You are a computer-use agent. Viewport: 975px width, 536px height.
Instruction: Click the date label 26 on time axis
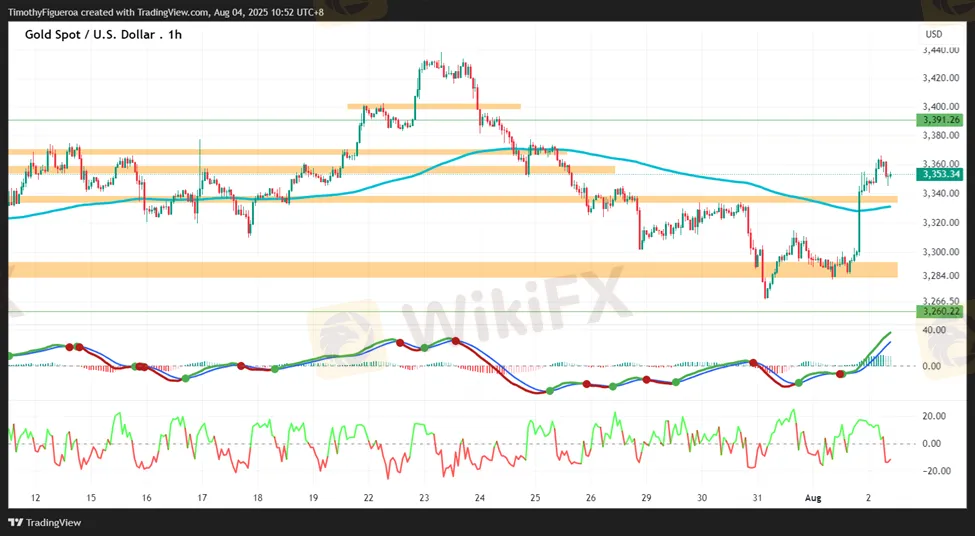pos(591,498)
